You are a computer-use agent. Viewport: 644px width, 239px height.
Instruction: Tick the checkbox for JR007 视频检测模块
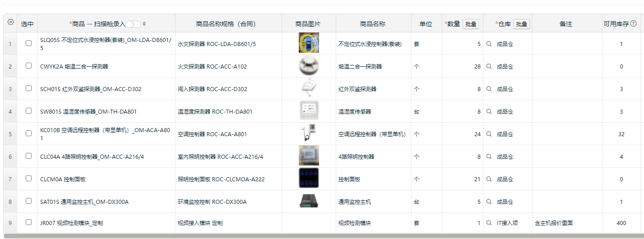click(28, 222)
